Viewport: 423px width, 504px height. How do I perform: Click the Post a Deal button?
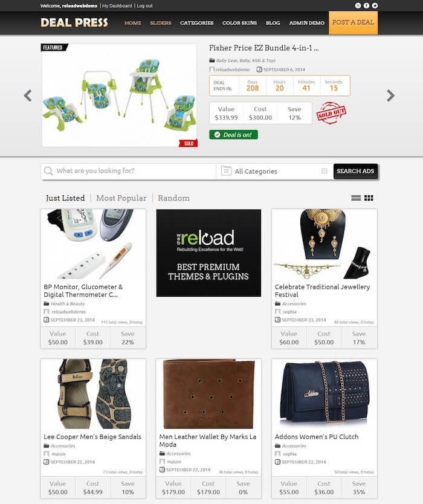point(353,22)
